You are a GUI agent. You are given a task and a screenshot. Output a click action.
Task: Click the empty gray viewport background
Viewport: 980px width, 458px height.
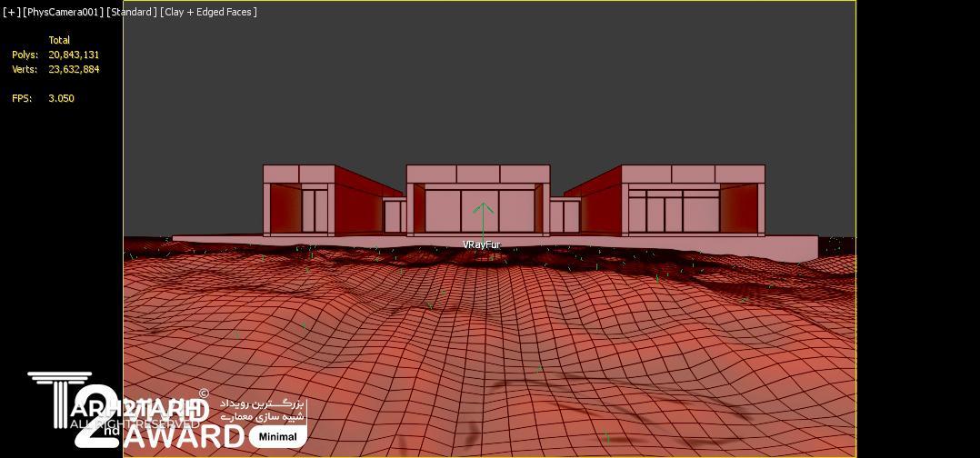pos(491,82)
